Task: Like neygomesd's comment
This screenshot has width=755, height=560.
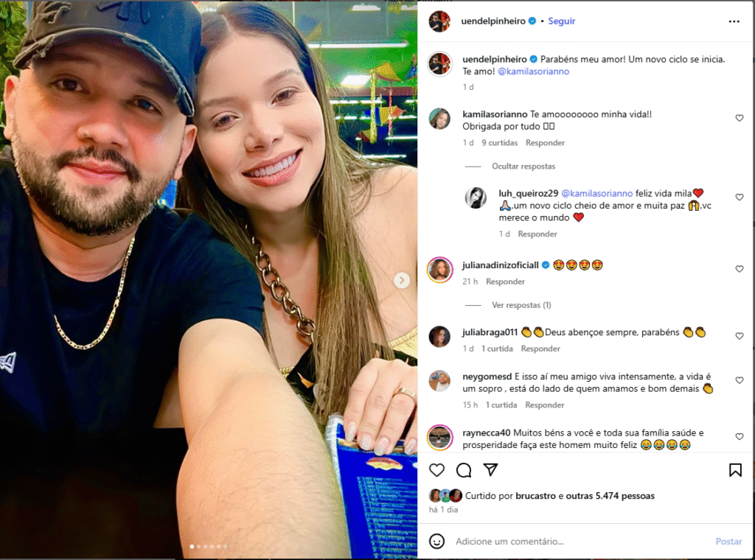Action: [739, 380]
